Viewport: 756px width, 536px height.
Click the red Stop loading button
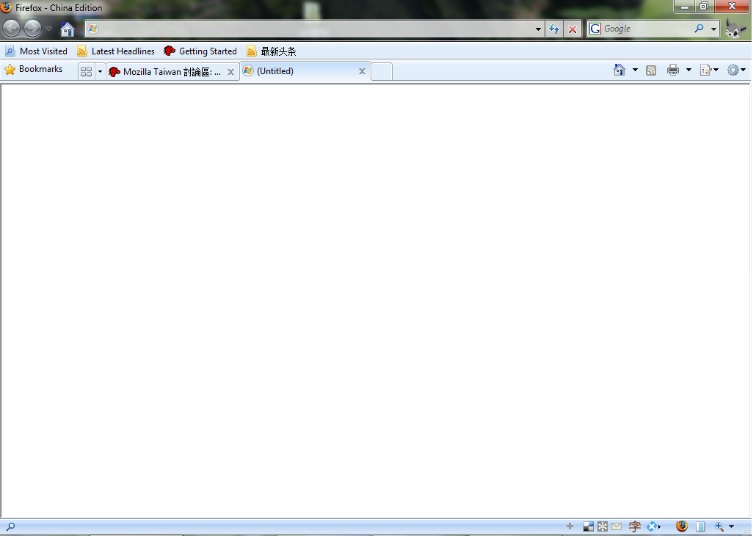(x=573, y=29)
